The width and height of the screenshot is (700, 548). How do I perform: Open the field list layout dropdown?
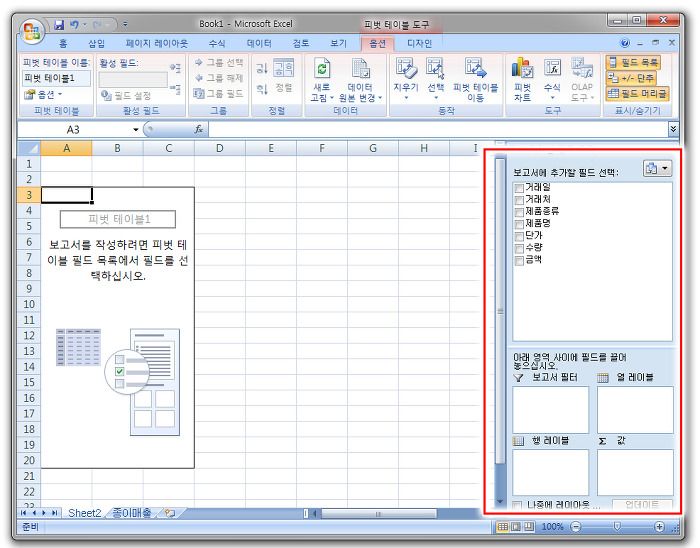coord(657,169)
